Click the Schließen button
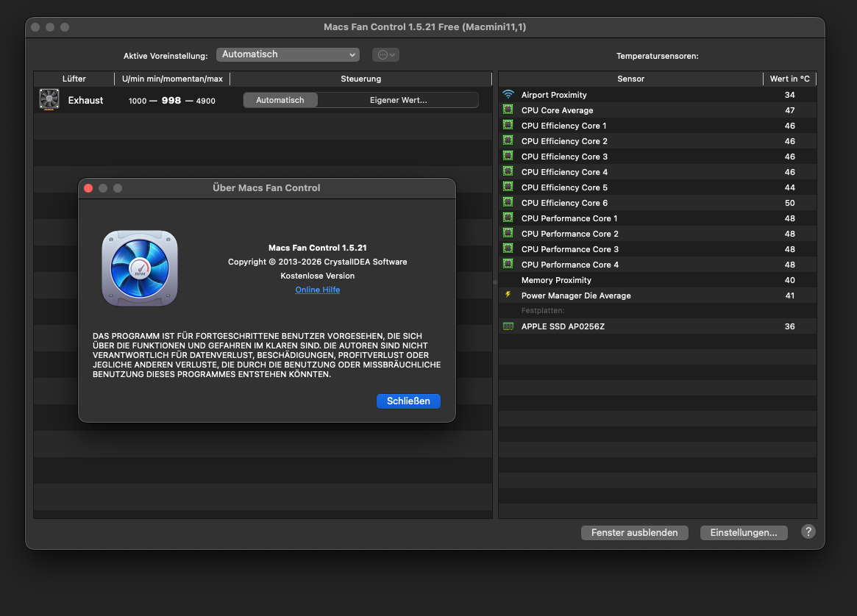 (408, 401)
